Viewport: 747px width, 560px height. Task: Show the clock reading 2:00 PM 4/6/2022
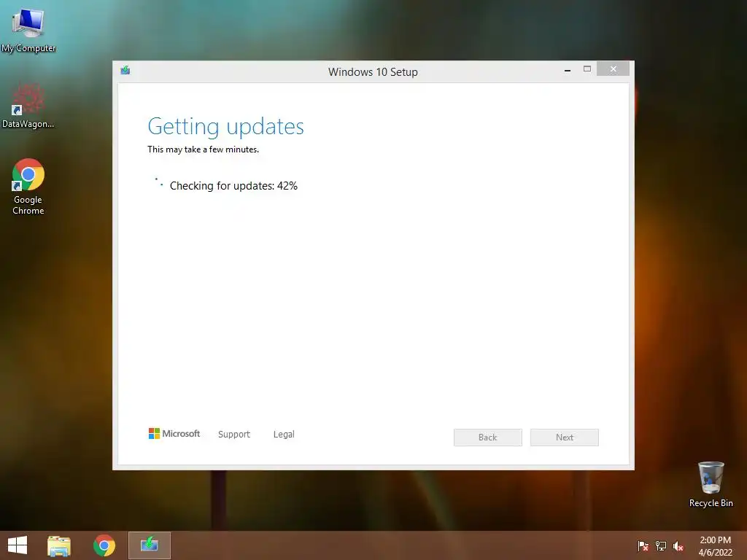pos(715,546)
